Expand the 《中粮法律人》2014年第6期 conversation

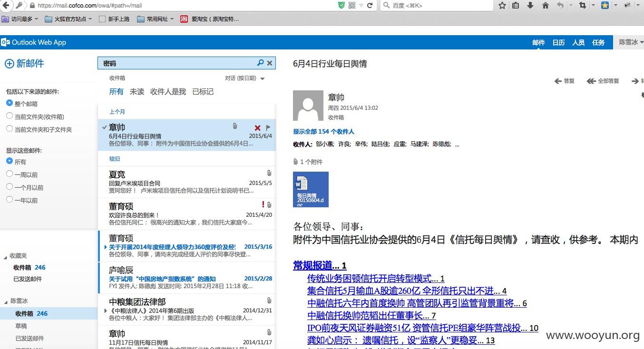point(106,311)
